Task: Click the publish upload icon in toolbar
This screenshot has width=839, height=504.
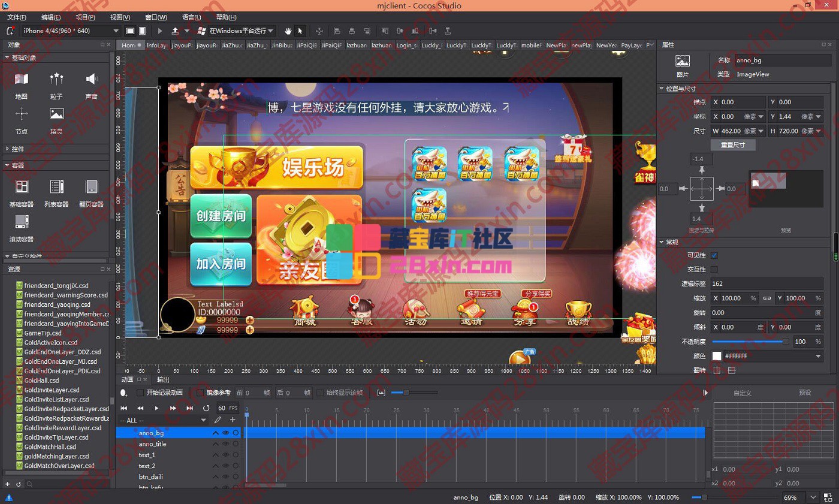Action: tap(175, 31)
